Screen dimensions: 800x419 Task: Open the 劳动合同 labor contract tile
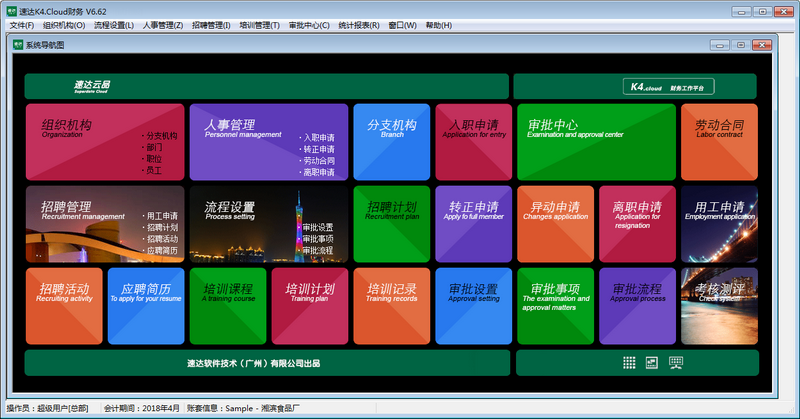point(719,141)
